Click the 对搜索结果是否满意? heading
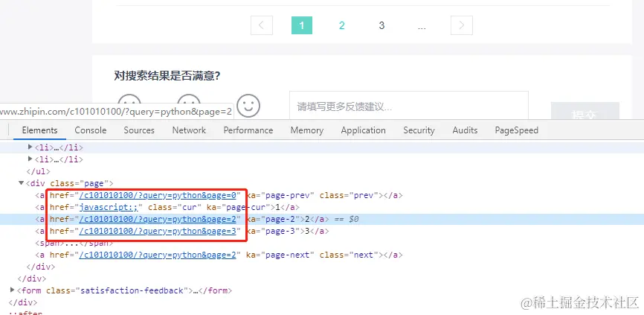644x315 pixels. tap(167, 76)
